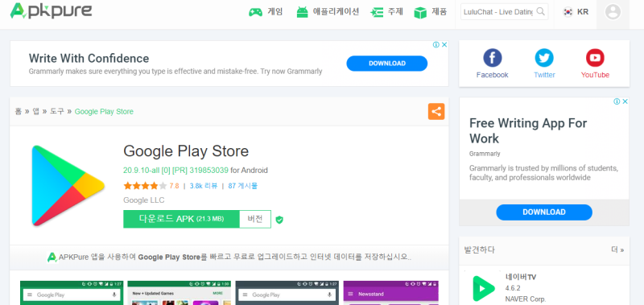Open the 게임 menu
The image size is (644, 305).
pos(275,12)
